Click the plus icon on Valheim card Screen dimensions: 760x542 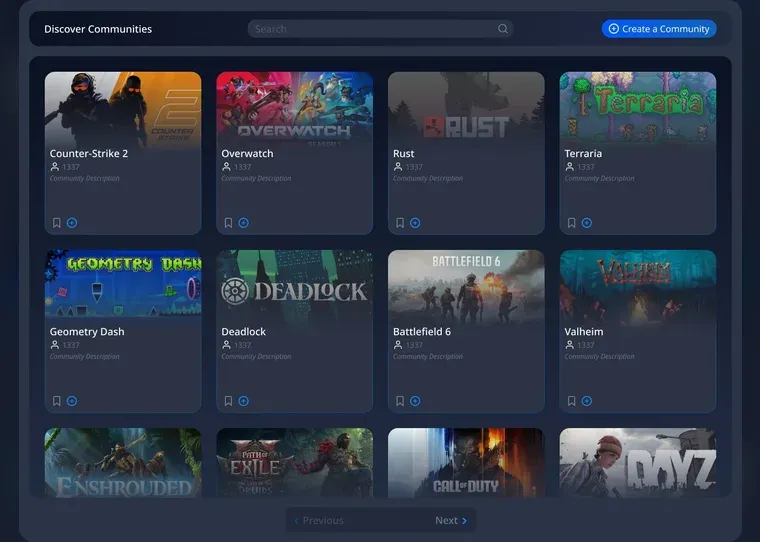click(x=586, y=401)
